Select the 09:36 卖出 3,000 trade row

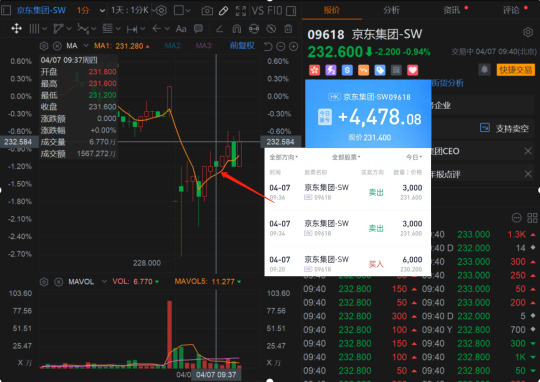[347, 192]
